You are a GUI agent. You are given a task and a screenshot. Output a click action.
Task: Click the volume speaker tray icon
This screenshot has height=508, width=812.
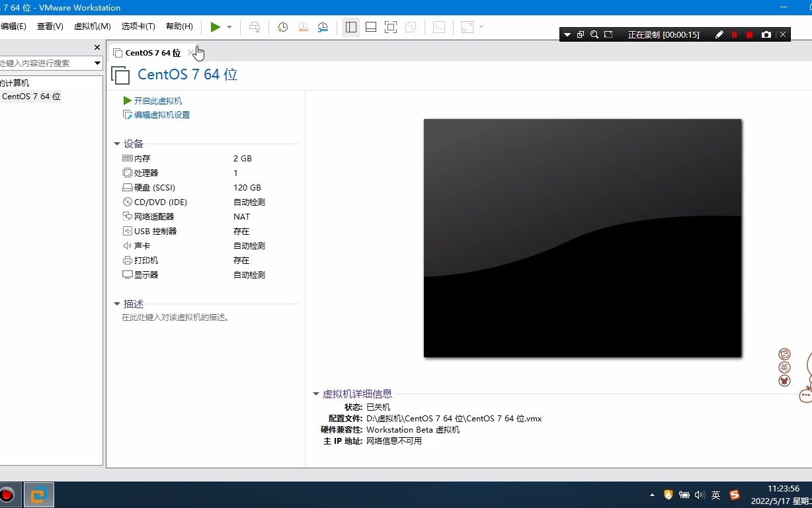(x=700, y=495)
